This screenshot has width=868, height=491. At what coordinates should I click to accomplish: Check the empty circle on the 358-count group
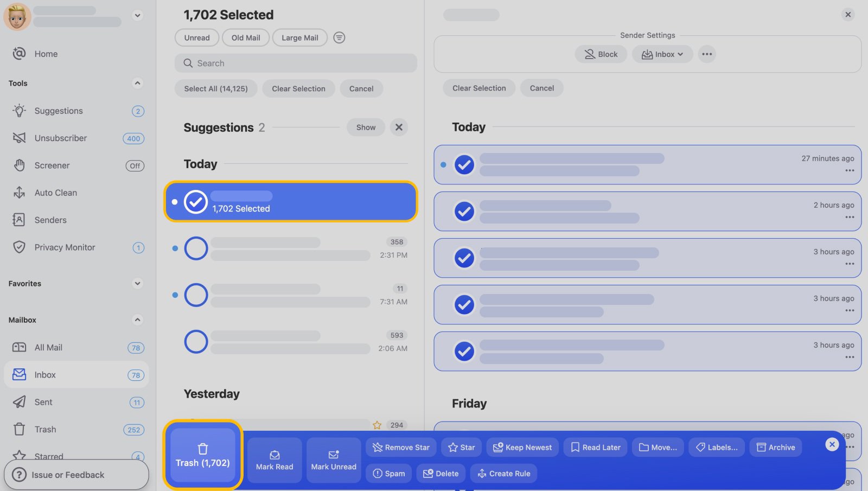(x=195, y=248)
